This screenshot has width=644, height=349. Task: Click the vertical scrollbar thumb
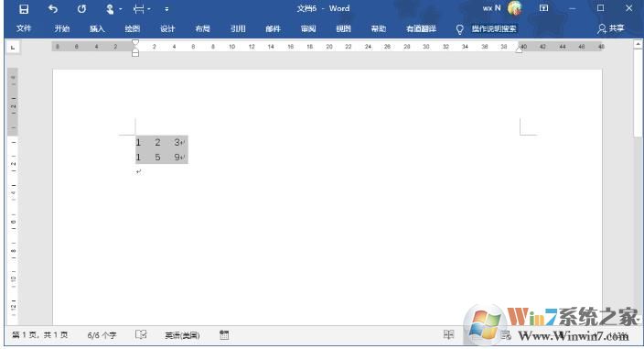point(638,93)
